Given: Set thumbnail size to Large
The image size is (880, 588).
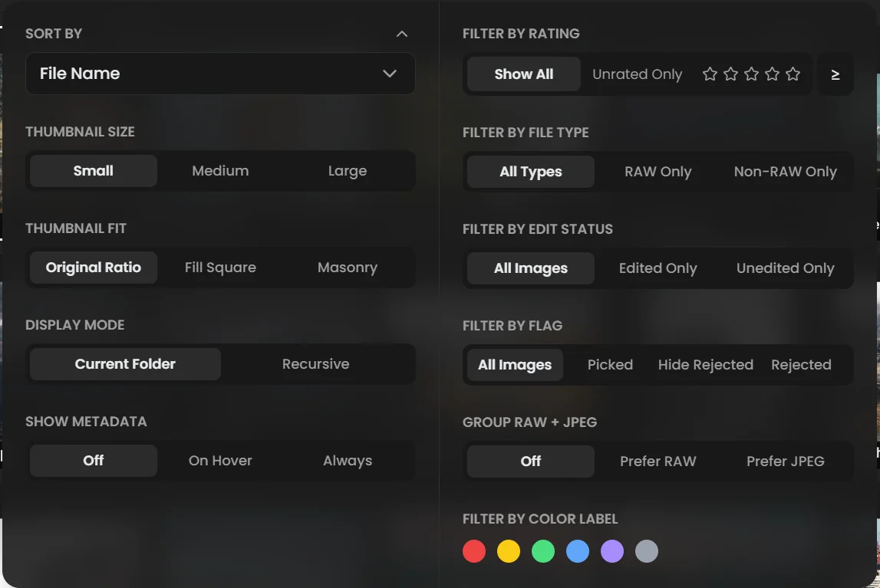Looking at the screenshot, I should point(348,171).
